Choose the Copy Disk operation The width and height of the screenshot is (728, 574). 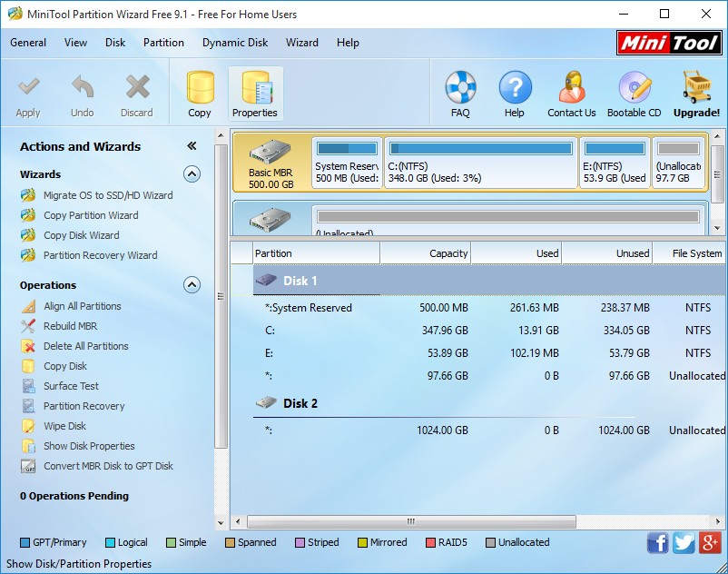[65, 366]
